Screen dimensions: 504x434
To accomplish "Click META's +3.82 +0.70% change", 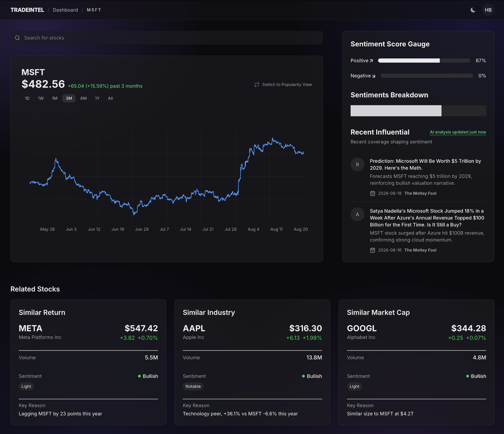I will pyautogui.click(x=139, y=338).
